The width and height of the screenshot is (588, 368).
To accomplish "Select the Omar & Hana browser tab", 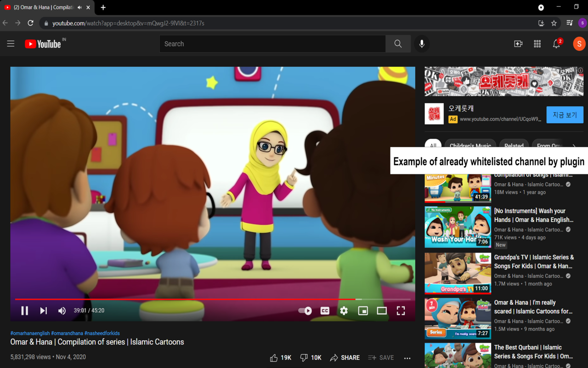I will point(47,7).
